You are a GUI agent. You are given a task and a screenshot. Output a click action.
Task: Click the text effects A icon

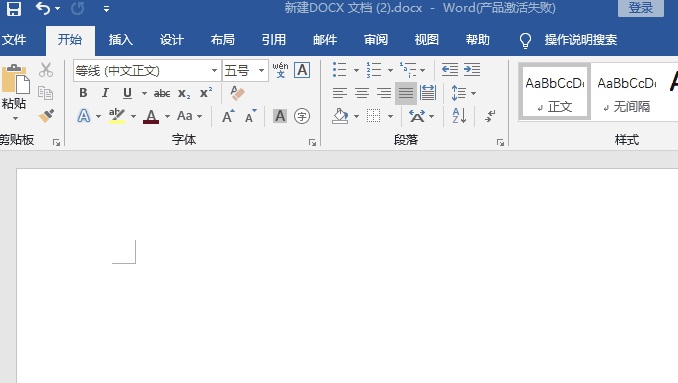coord(84,116)
